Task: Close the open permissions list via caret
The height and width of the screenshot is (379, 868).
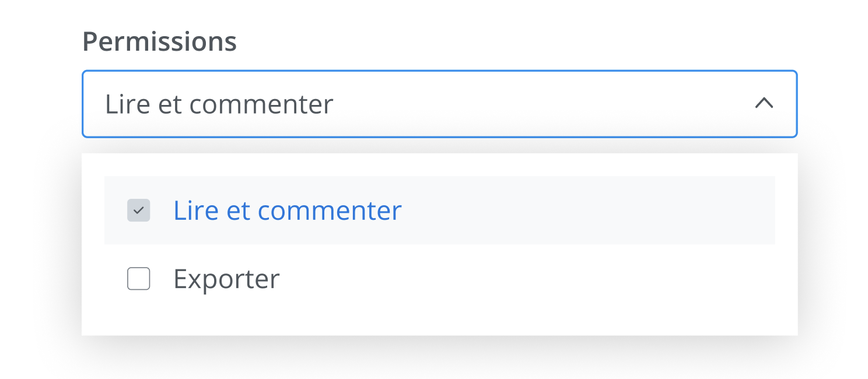Action: [764, 104]
